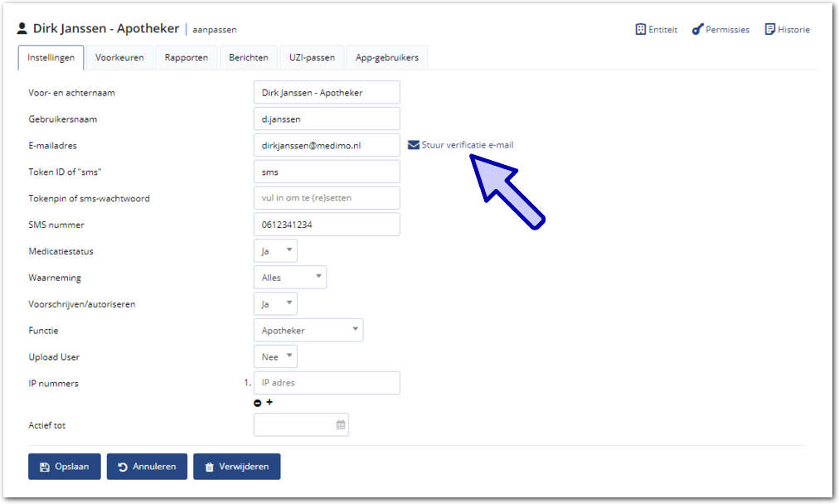Viewport: 839px width, 504px height.
Task: Switch to the Voorkeuren tab
Action: (119, 58)
